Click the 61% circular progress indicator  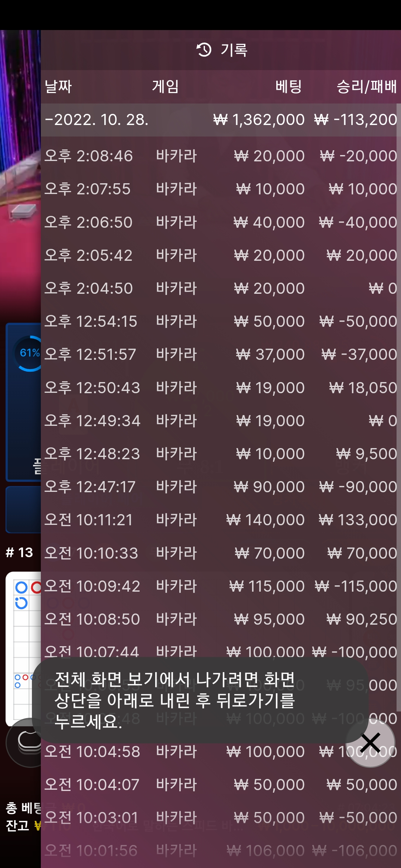[x=29, y=353]
